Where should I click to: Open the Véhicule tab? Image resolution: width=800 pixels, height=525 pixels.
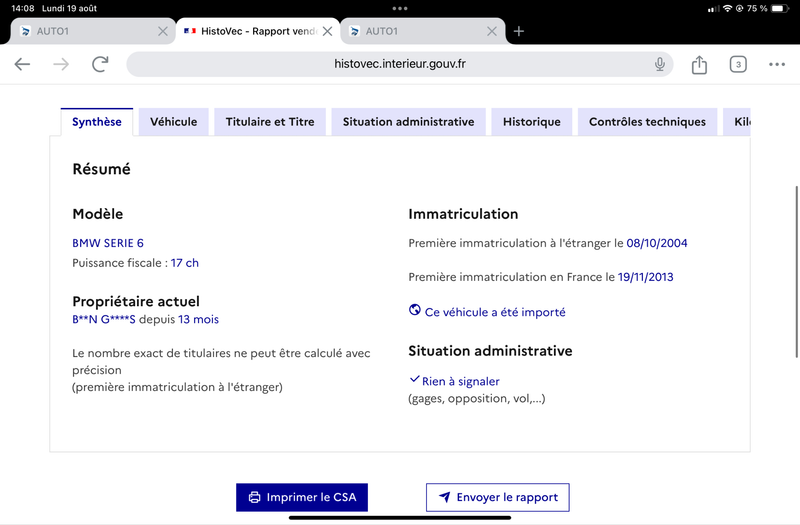tap(173, 122)
